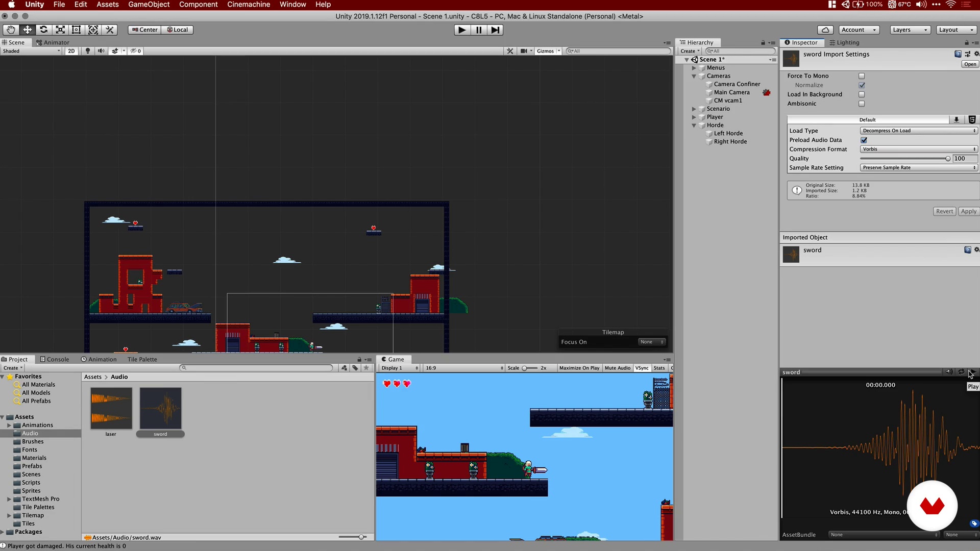
Task: Toggle loop in audio preview
Action: (x=961, y=372)
